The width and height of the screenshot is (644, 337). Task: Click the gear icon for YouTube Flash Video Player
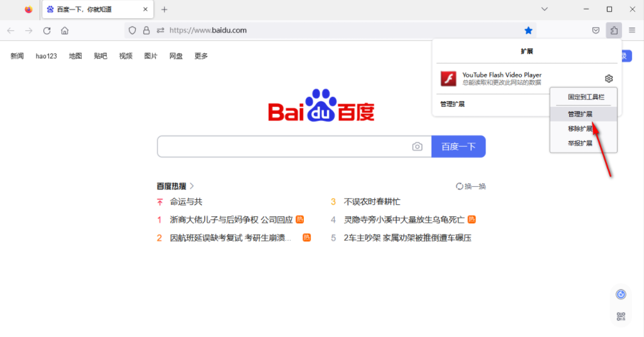pos(609,79)
